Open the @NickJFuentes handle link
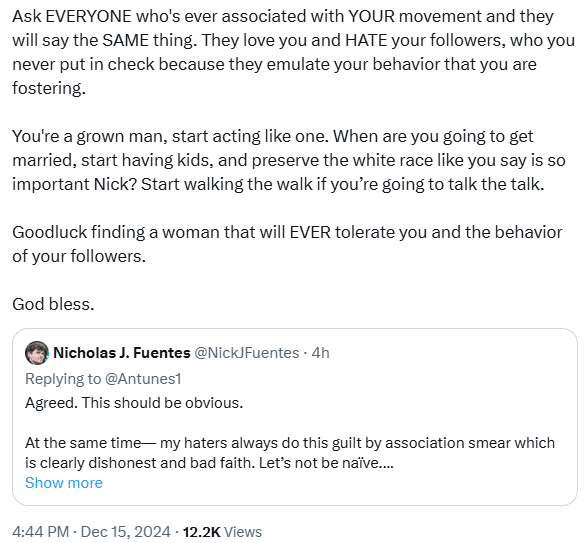 point(247,353)
